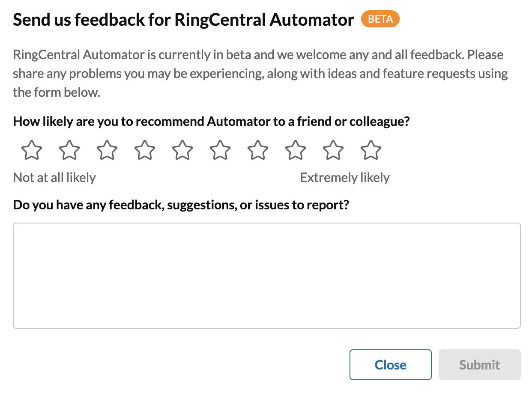The width and height of the screenshot is (532, 393).
Task: Click the recommend Automator question text
Action: [x=211, y=122]
